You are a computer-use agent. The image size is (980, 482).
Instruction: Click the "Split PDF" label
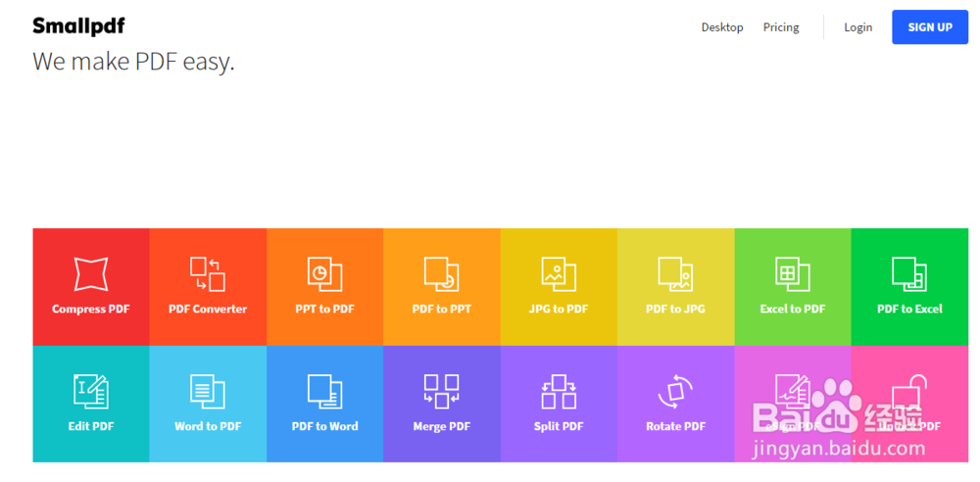click(x=559, y=426)
